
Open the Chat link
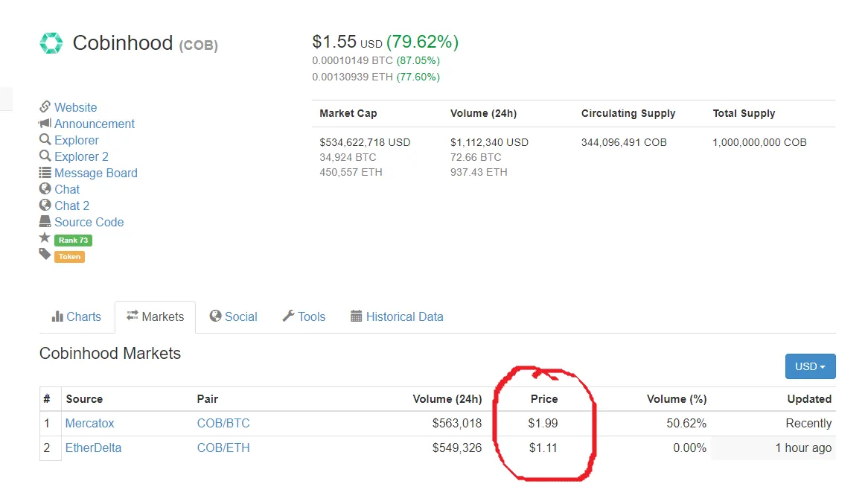pyautogui.click(x=67, y=189)
